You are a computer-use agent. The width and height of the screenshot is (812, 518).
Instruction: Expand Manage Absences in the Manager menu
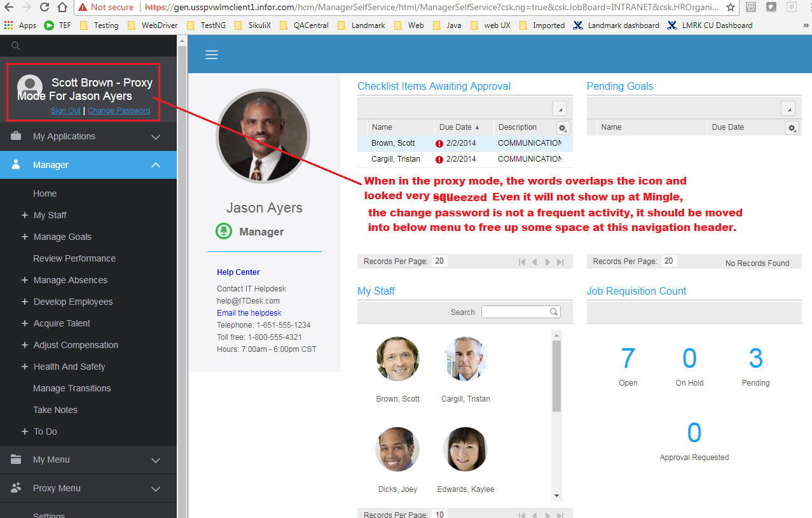(x=25, y=280)
